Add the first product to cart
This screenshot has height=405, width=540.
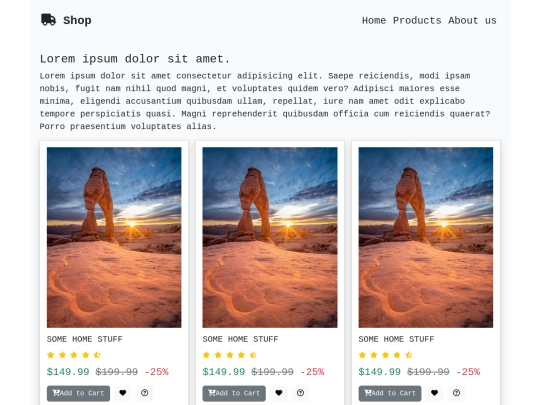click(79, 393)
